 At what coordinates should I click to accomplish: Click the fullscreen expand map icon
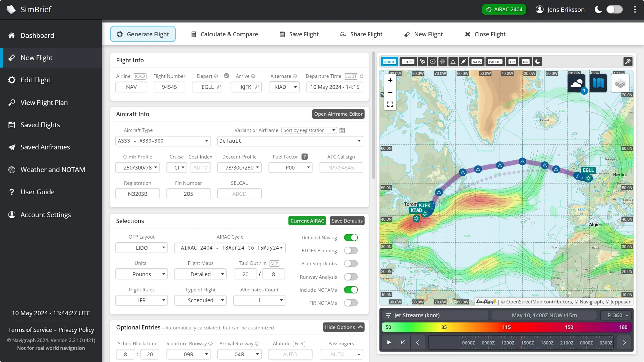coord(390,104)
